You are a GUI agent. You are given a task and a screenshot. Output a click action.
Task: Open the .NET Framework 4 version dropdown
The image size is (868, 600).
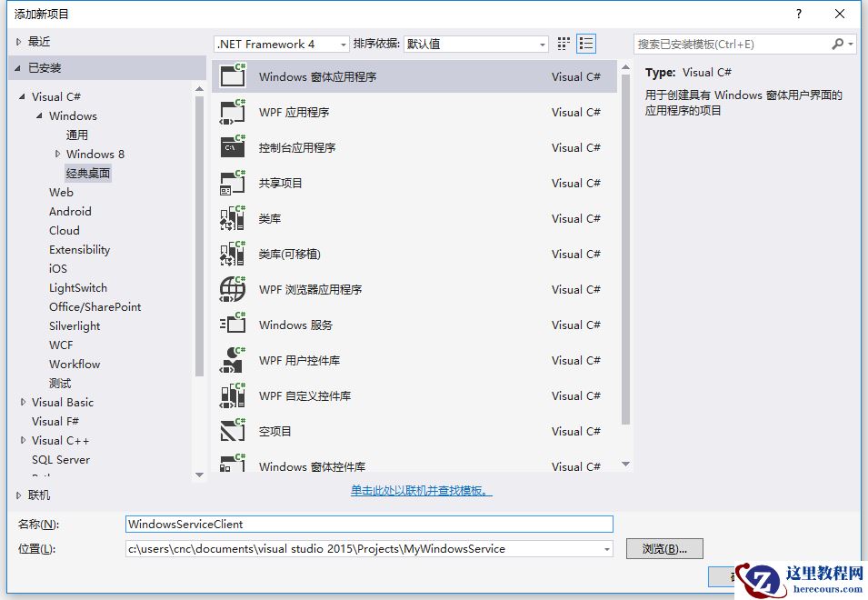click(282, 44)
